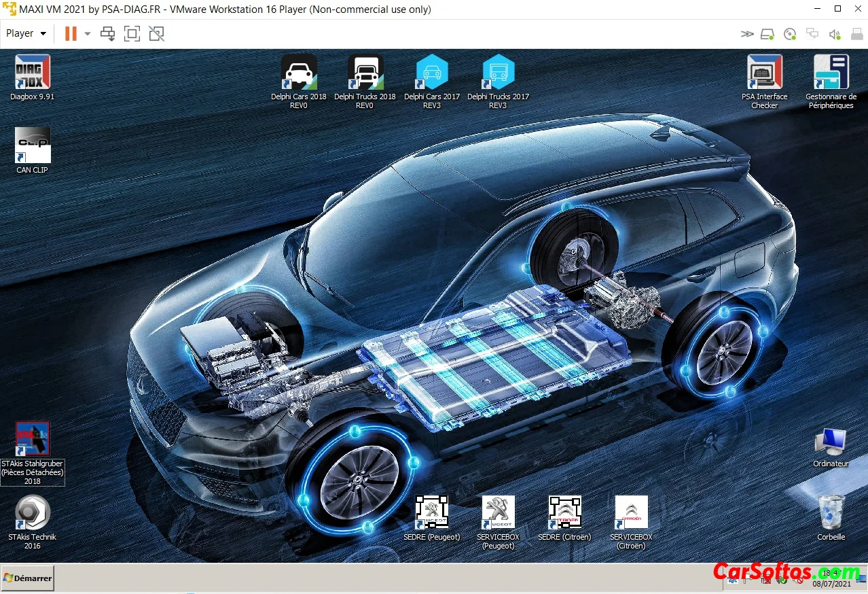Open SERVICEBOX (Citroën) shortcut
The image size is (868, 594).
631,512
